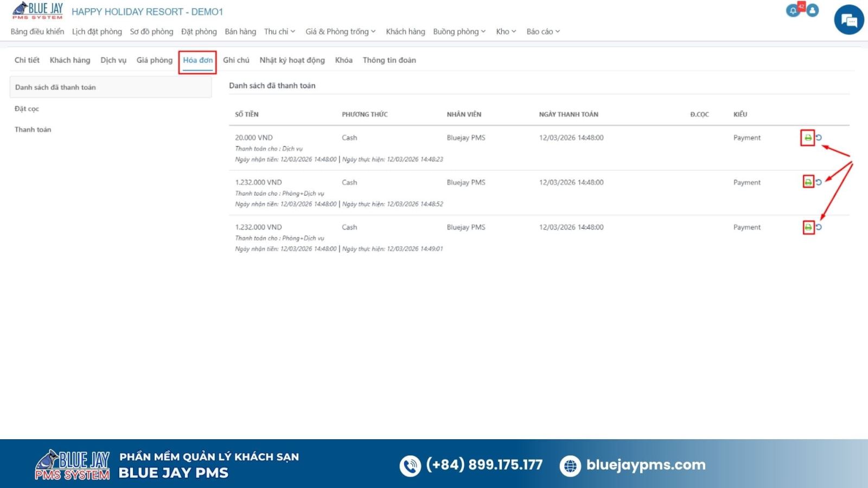Screen dimensions: 868x488
Task: Revert the last payment in the list
Action: 819,227
